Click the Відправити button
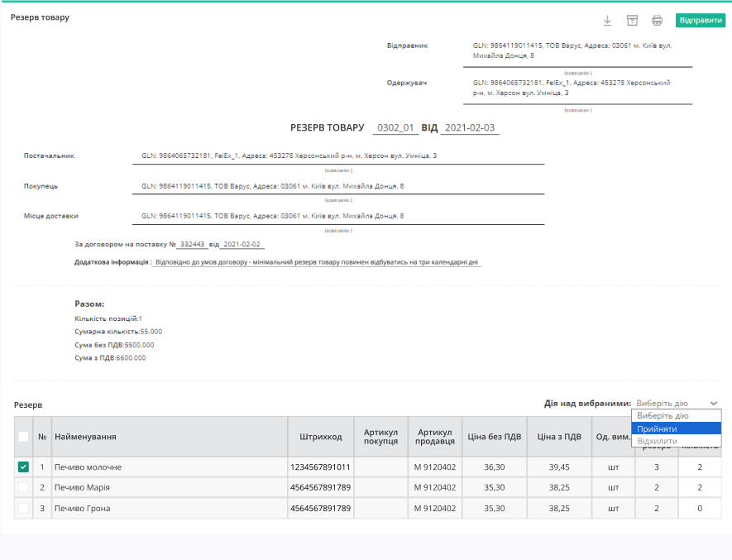This screenshot has height=560, width=732. (701, 20)
